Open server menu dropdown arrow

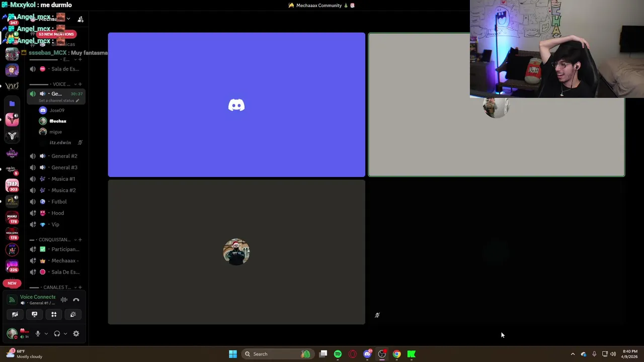pyautogui.click(x=68, y=19)
